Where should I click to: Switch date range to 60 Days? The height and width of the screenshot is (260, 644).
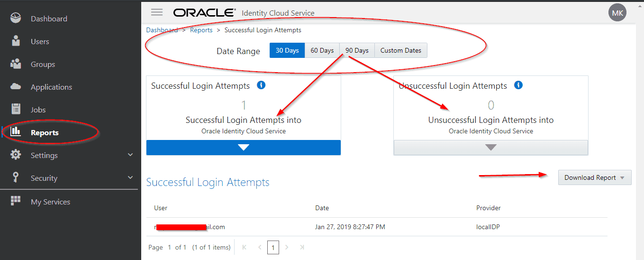322,50
